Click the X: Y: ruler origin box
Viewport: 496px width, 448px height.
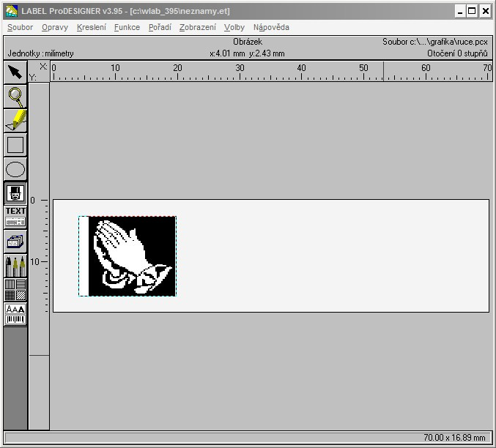pyautogui.click(x=39, y=72)
